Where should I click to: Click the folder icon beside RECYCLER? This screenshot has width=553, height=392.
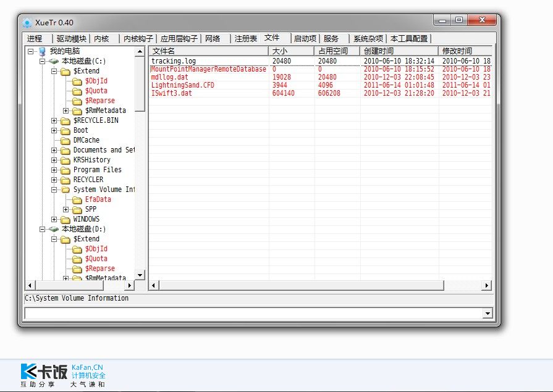tap(65, 180)
